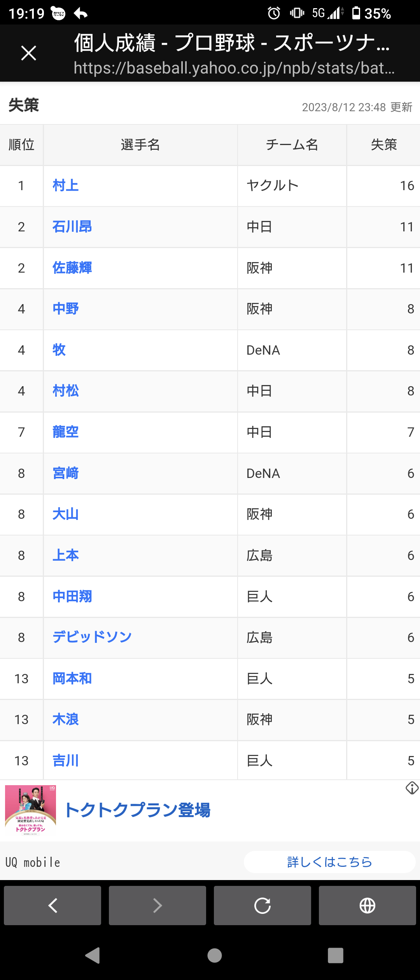This screenshot has width=420, height=980.
Task: Reload the page with refresh icon
Action: 262,905
